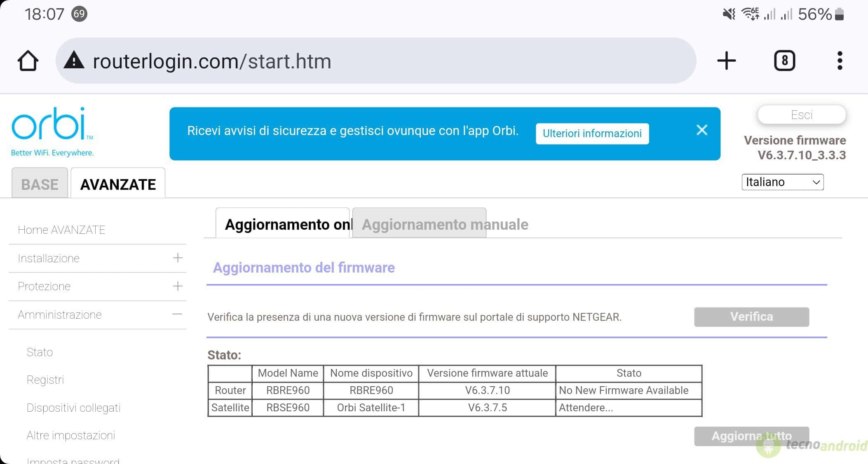Screen dimensions: 868x464
Task: Click the Satellite row label
Action: [x=230, y=408]
